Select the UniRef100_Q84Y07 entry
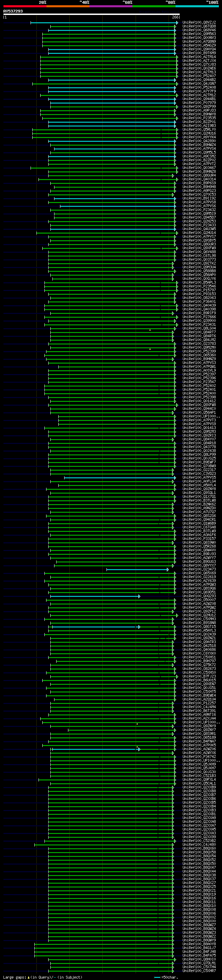The height and width of the screenshot is (980, 222). click(x=199, y=439)
